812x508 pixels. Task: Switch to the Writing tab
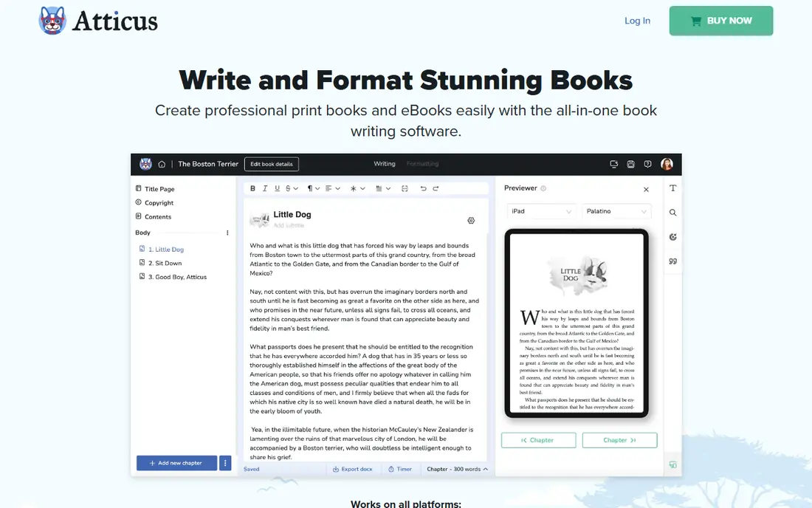tap(385, 164)
